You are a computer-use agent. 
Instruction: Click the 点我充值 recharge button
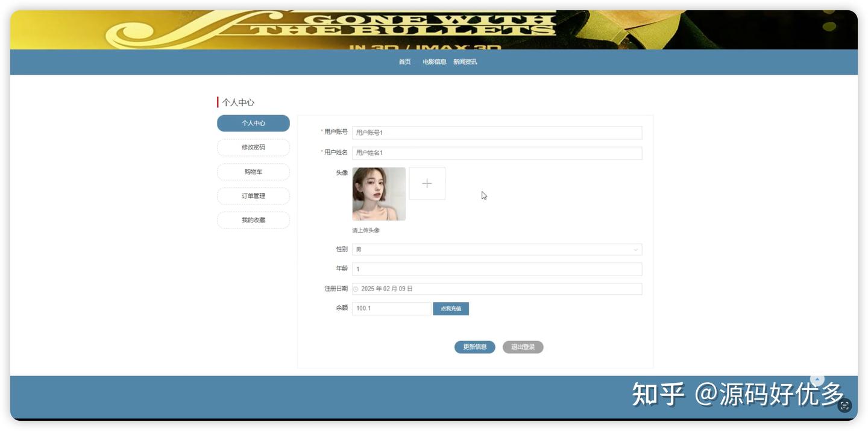[x=450, y=308]
